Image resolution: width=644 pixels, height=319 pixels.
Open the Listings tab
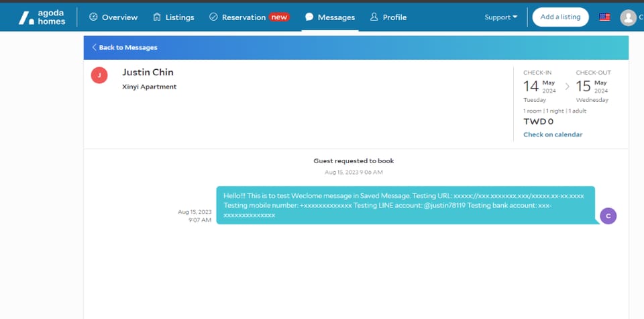(x=173, y=17)
